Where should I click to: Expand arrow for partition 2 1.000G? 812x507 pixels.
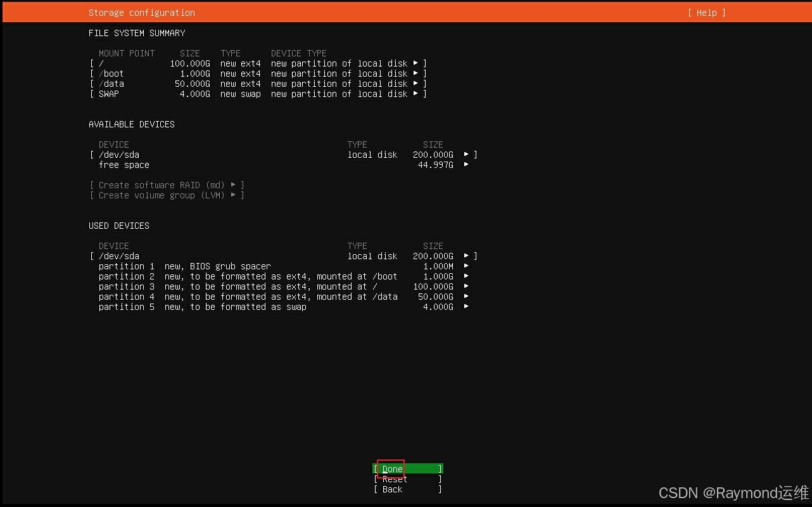pos(466,276)
